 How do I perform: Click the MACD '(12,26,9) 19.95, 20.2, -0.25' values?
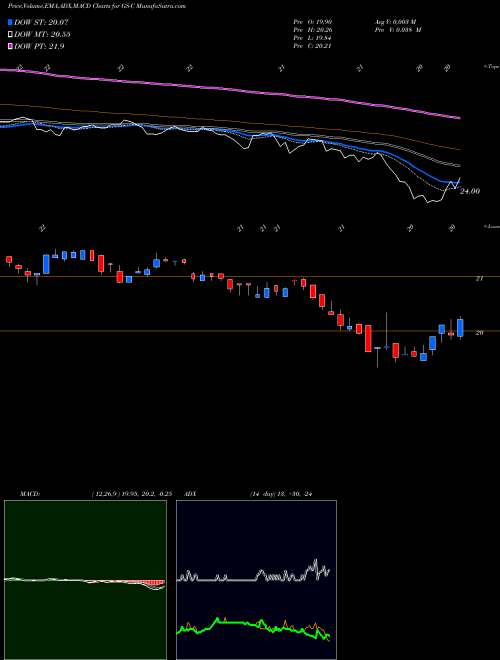132,494
